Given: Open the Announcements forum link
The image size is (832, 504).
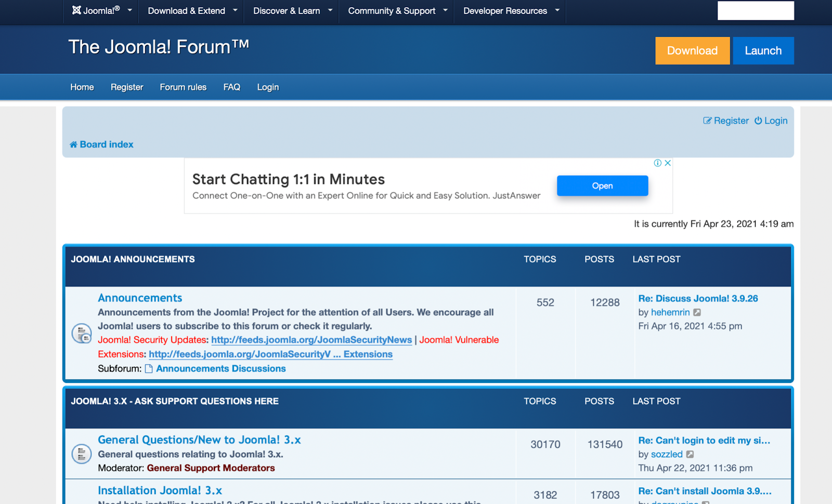Looking at the screenshot, I should point(140,298).
